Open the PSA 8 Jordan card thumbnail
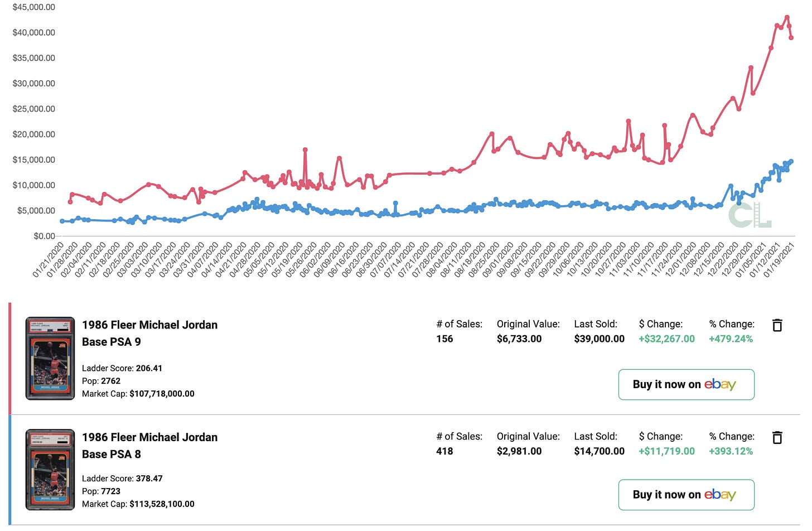Viewport: 812px width, 531px height. 50,470
